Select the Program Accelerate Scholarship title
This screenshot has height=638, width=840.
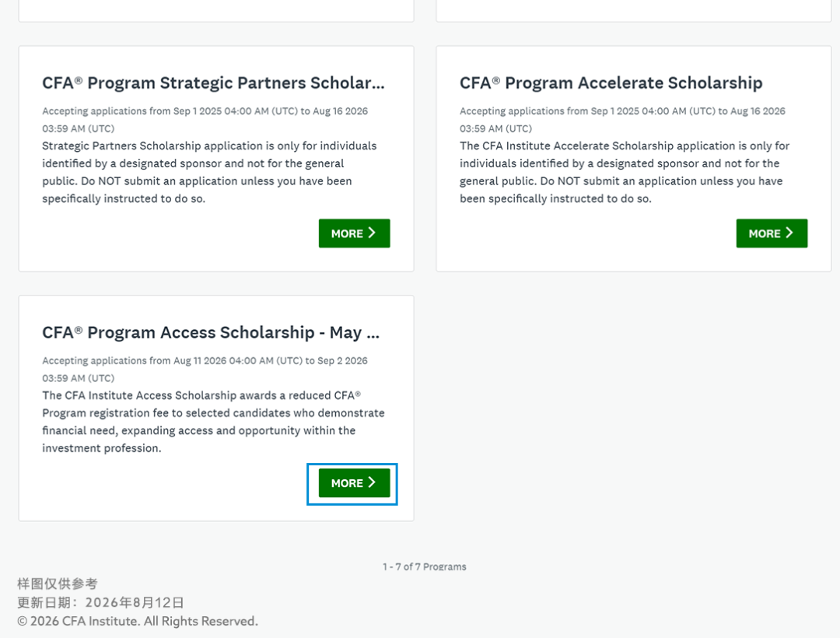click(611, 83)
